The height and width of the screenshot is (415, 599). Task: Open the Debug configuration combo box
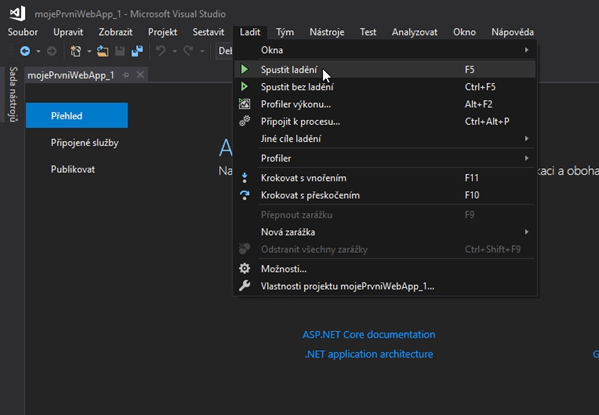[225, 51]
